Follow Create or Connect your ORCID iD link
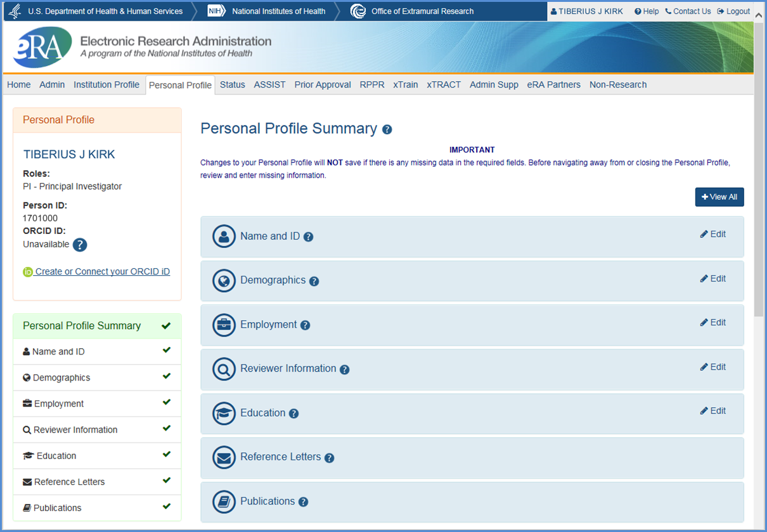 pyautogui.click(x=102, y=271)
